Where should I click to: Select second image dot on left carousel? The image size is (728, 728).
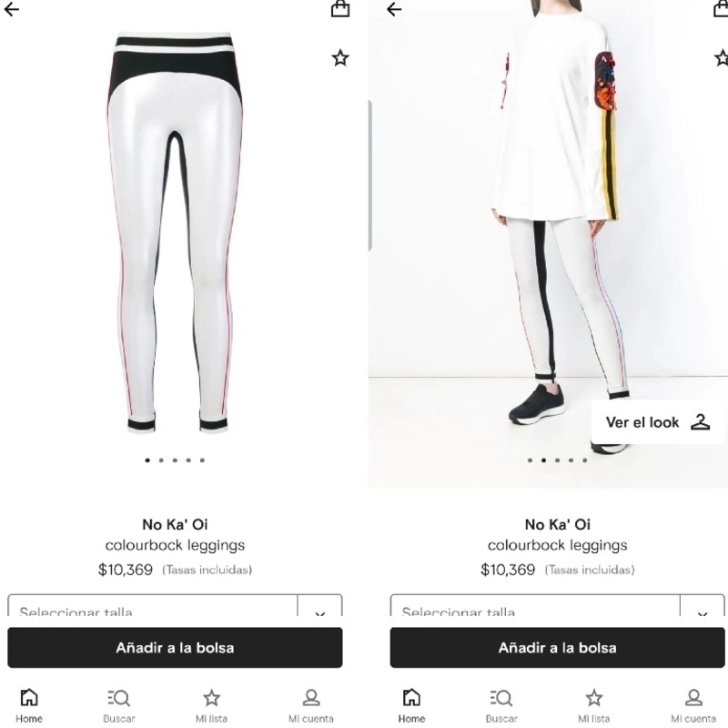pyautogui.click(x=161, y=460)
